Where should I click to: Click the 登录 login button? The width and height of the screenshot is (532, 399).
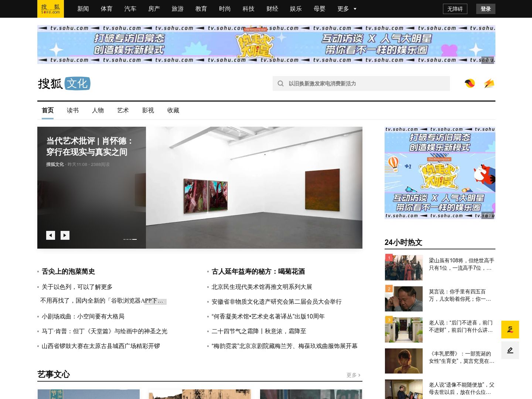tap(486, 9)
